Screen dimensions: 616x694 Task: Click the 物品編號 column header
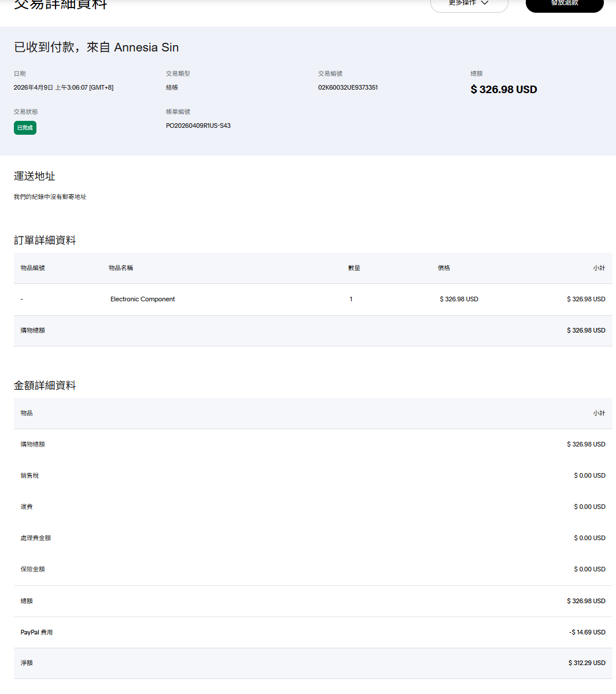32,268
